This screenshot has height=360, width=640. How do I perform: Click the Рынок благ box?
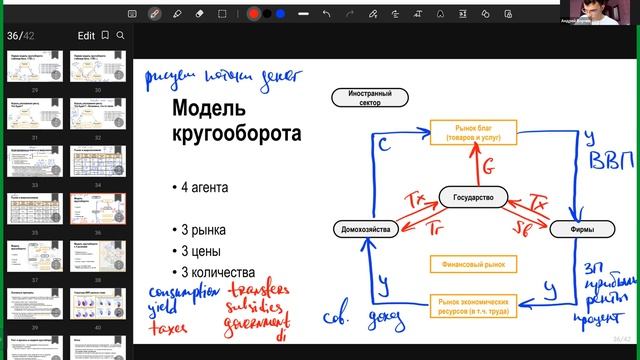coord(473,133)
